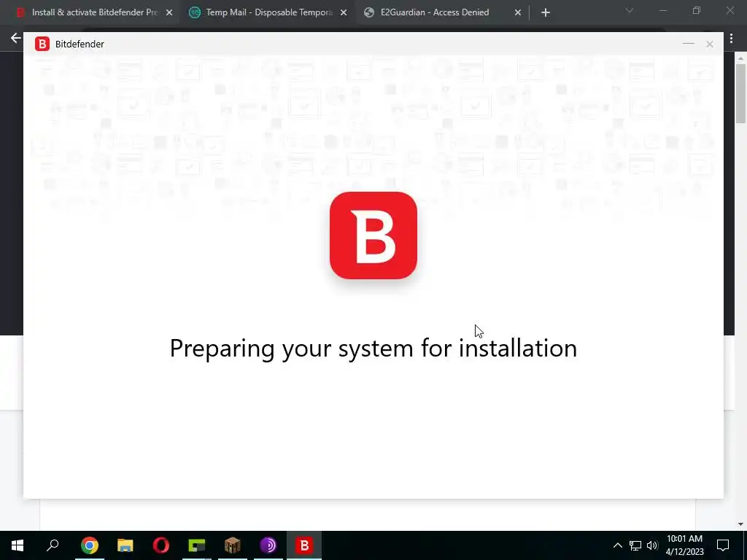
Task: Close the Temp Mail tab
Action: 344,13
